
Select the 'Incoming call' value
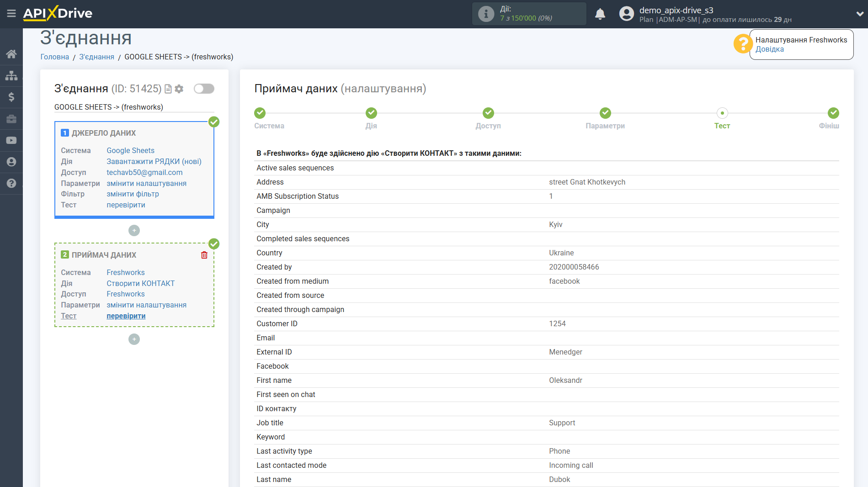pyautogui.click(x=571, y=465)
